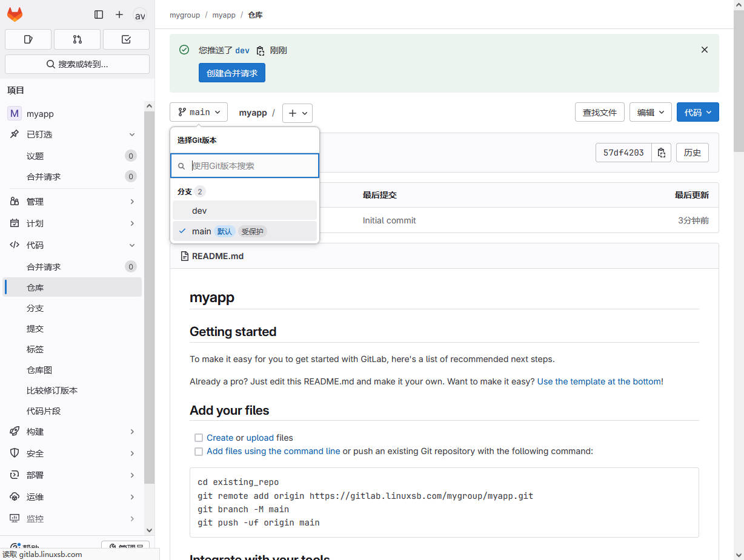This screenshot has height=560, width=744.
Task: Toggle the sidebar collapse icon
Action: [99, 15]
